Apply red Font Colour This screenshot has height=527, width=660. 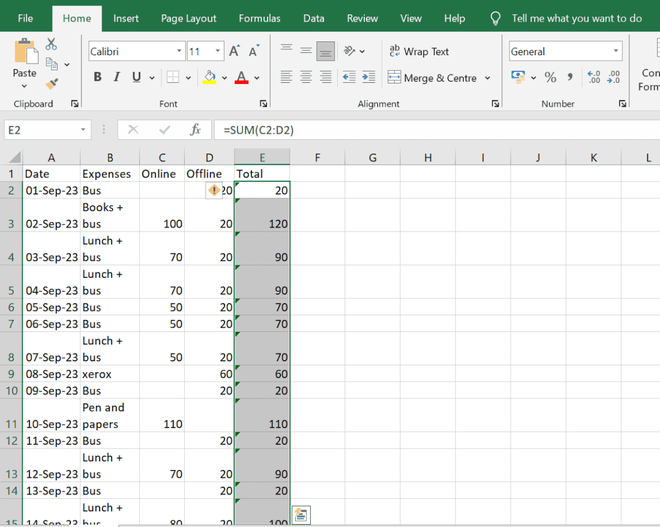(x=241, y=77)
